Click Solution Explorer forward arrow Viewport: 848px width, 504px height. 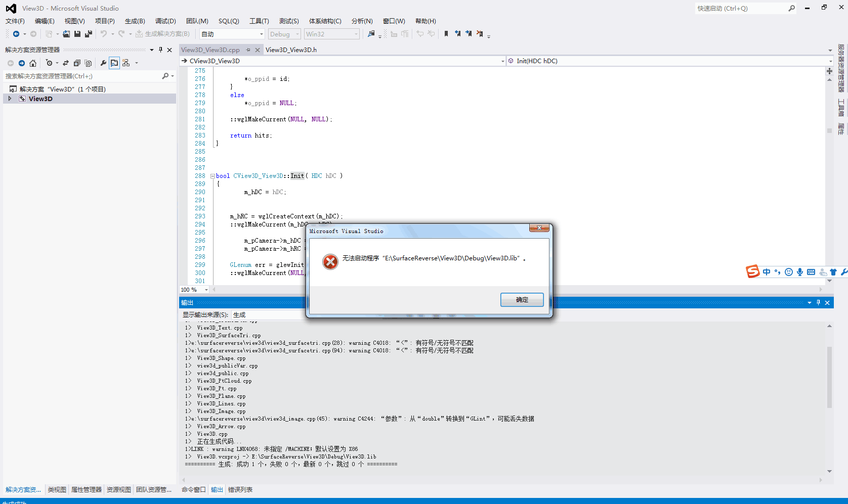click(22, 63)
